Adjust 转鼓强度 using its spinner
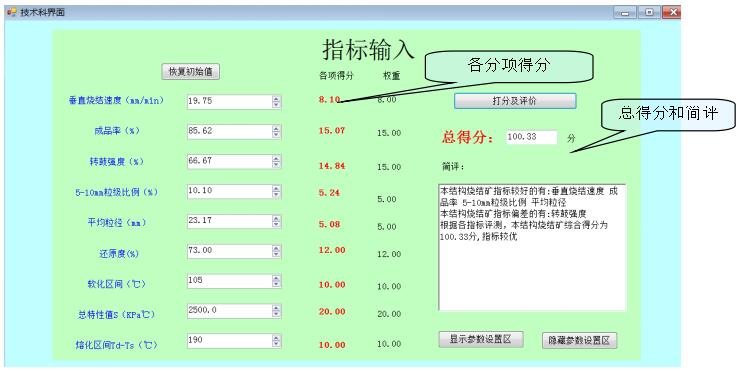 click(277, 162)
